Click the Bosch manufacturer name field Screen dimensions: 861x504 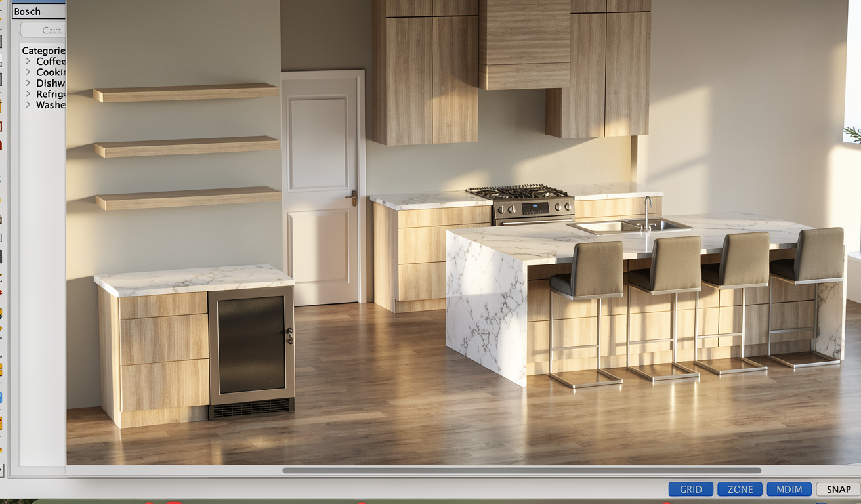[x=38, y=11]
